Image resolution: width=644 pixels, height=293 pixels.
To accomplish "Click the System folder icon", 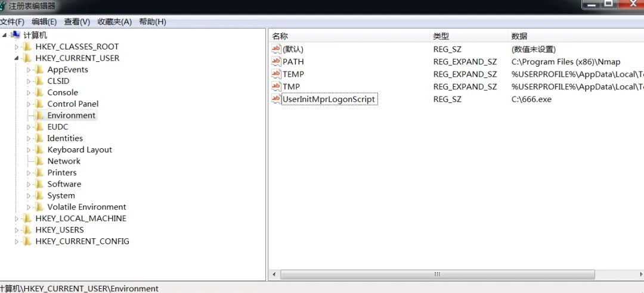I will pos(39,195).
